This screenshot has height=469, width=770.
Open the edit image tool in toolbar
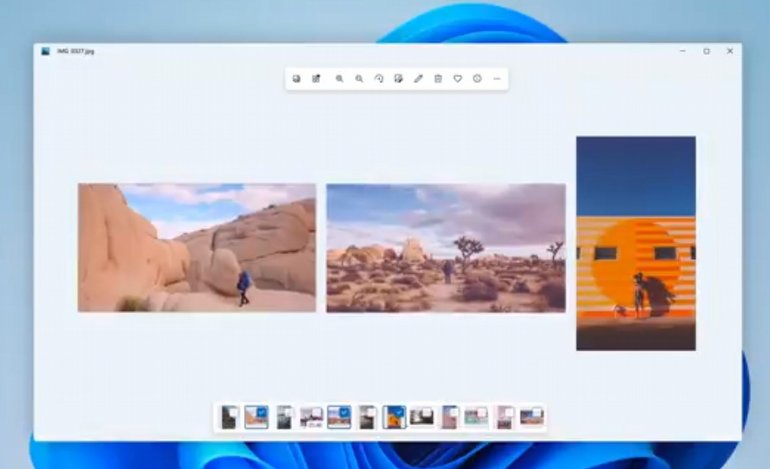[x=398, y=79]
